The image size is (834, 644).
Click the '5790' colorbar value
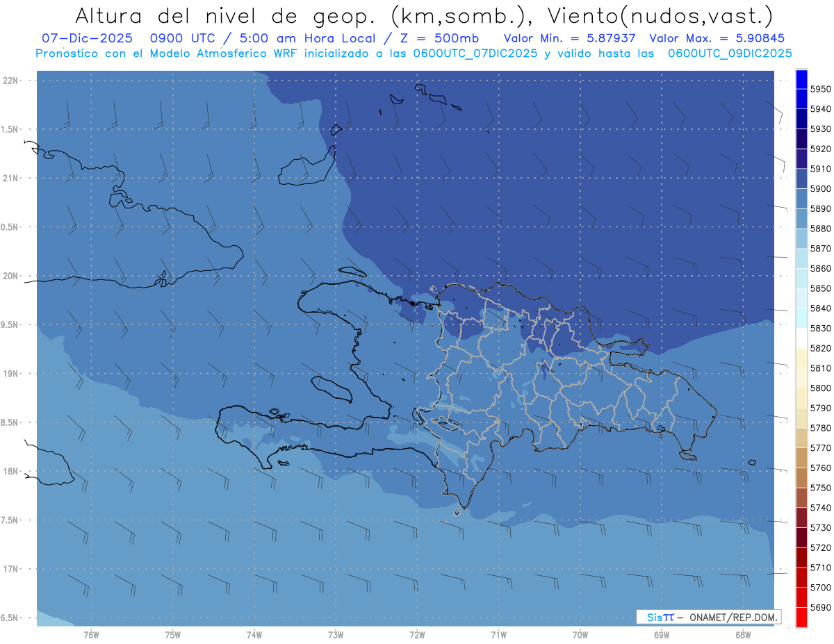820,408
